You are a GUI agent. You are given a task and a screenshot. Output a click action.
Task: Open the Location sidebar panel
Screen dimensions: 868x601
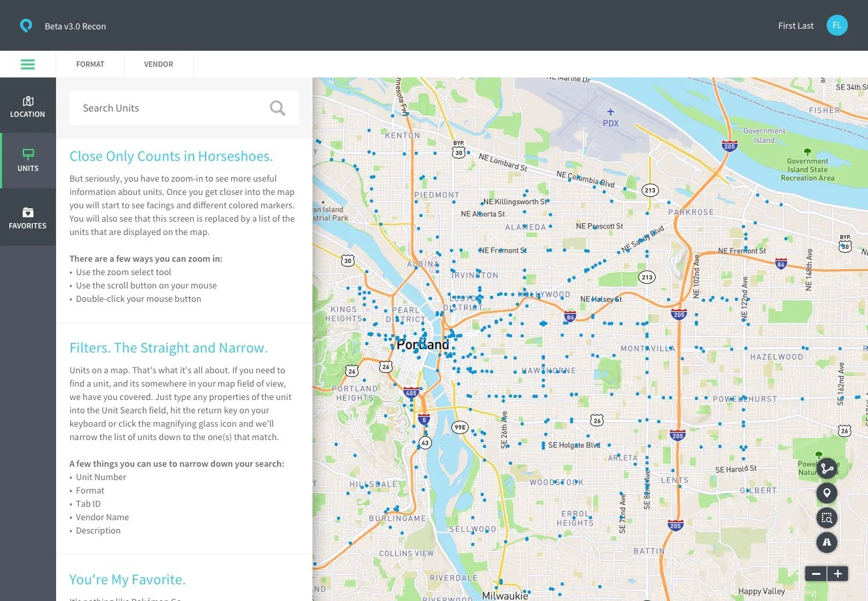tap(28, 106)
